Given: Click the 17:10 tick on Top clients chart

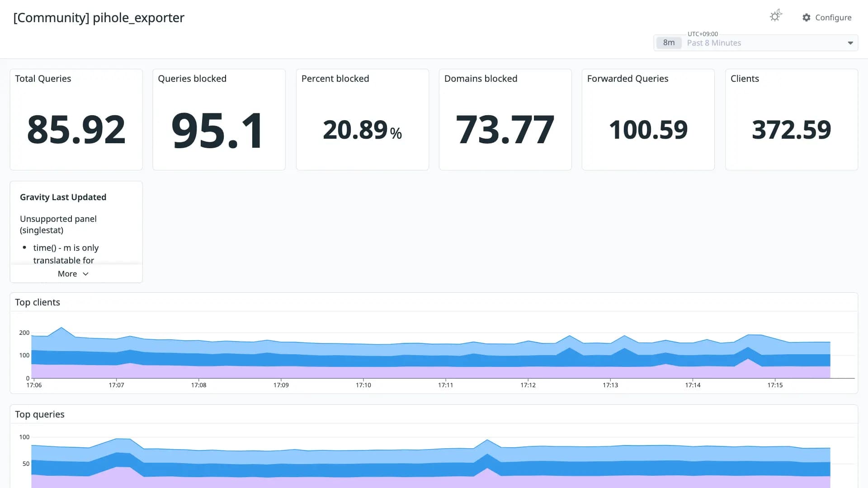Looking at the screenshot, I should [363, 385].
